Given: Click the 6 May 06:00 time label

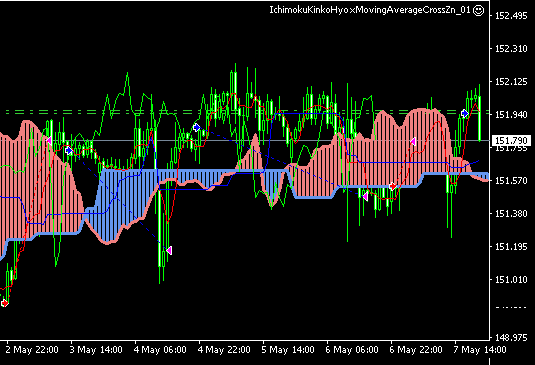Looking at the screenshot, I should (x=352, y=350).
